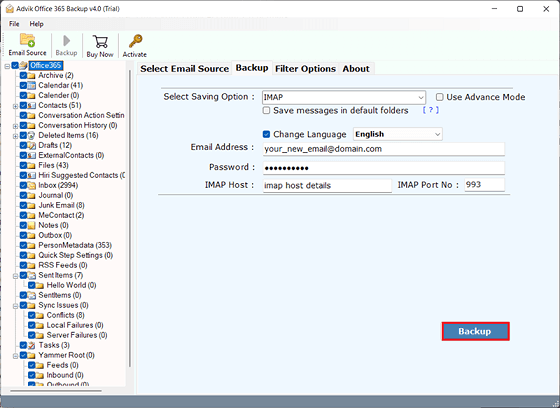Click the Email Source toolbar icon

click(x=28, y=40)
